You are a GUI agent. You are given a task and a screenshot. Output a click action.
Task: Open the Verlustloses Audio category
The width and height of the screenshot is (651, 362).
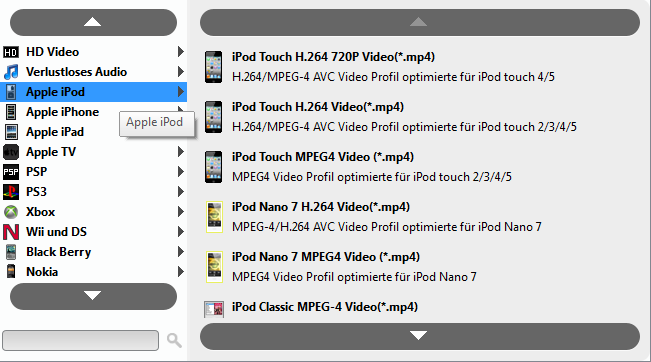[x=93, y=72]
